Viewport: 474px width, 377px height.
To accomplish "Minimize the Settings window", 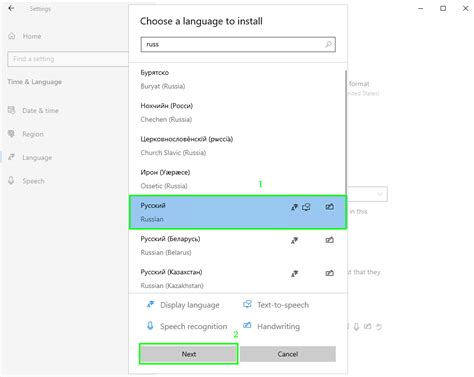I will click(x=421, y=8).
